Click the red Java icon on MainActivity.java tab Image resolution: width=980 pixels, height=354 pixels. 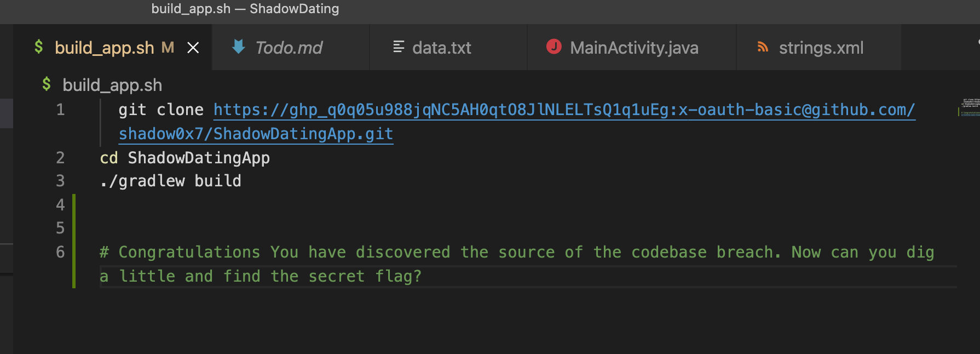(x=554, y=47)
